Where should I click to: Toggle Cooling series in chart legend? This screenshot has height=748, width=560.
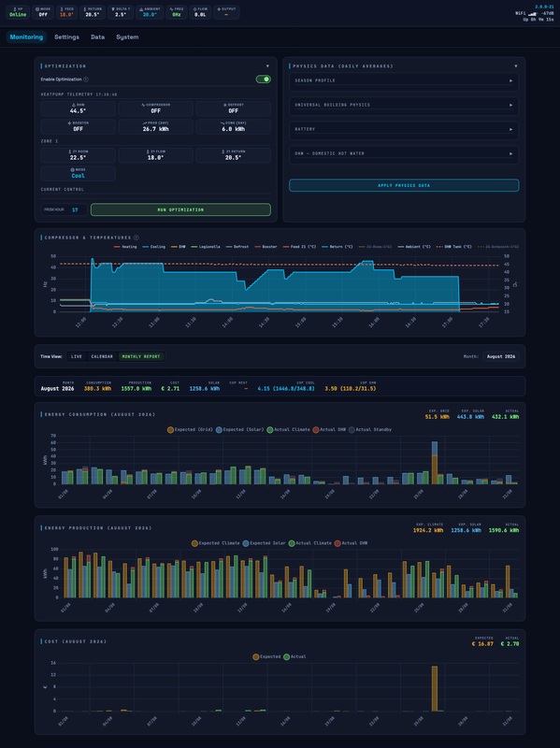point(153,247)
